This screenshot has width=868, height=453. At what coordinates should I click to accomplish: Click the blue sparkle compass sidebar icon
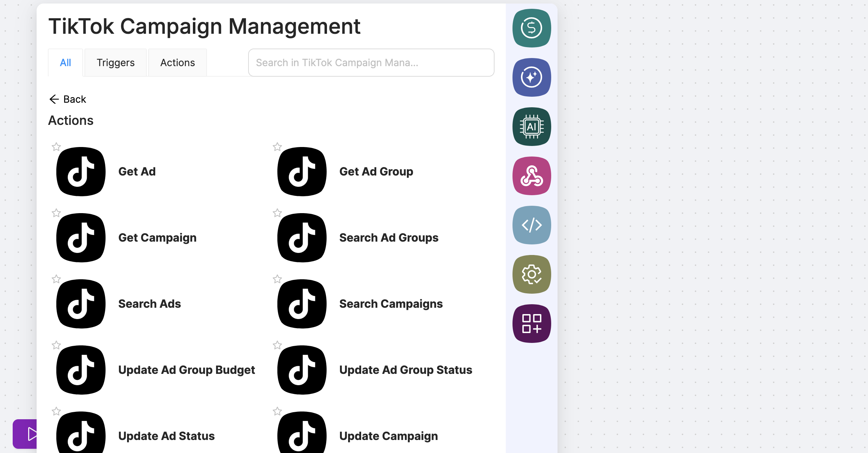coord(532,77)
